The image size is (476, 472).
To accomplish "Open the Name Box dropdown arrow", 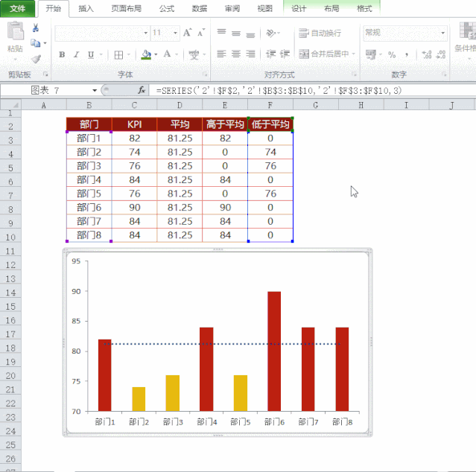I will [95, 90].
